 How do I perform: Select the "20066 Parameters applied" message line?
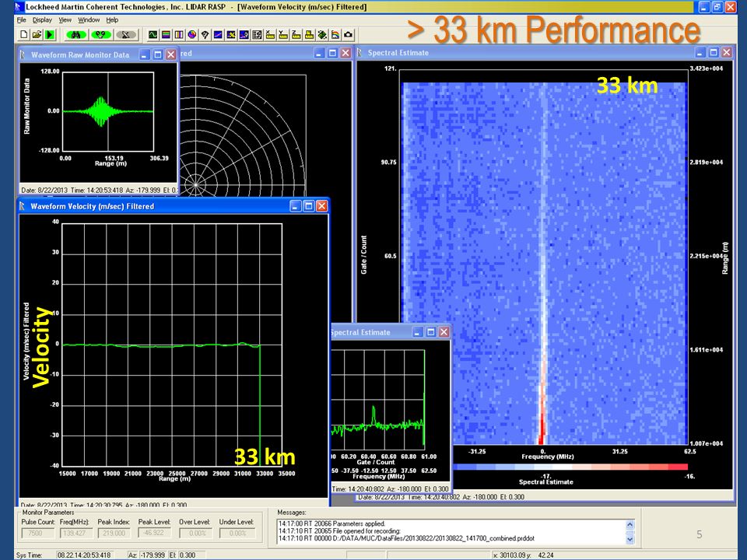coord(331,523)
